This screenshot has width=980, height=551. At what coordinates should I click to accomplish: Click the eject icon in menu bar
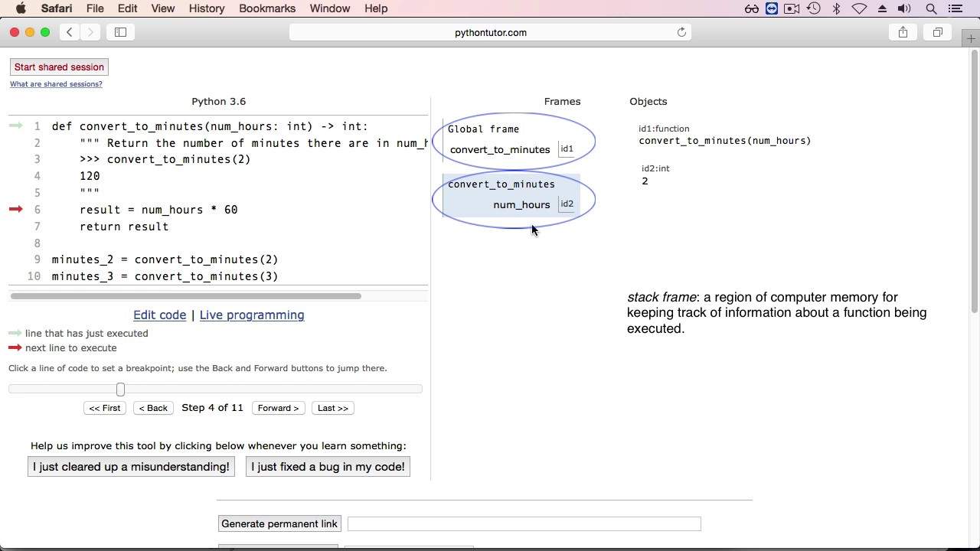pyautogui.click(x=882, y=8)
